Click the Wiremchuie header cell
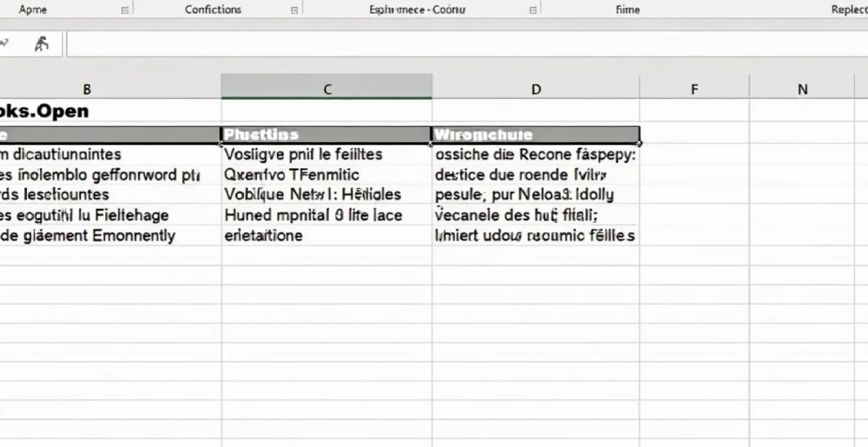Viewport: 868px width, 447px height. click(x=536, y=134)
